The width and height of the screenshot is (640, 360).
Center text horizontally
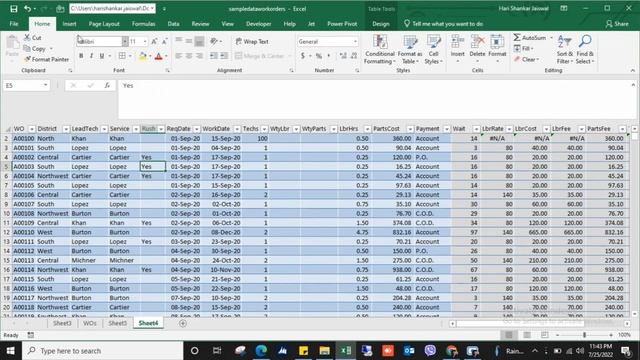pyautogui.click(x=189, y=56)
